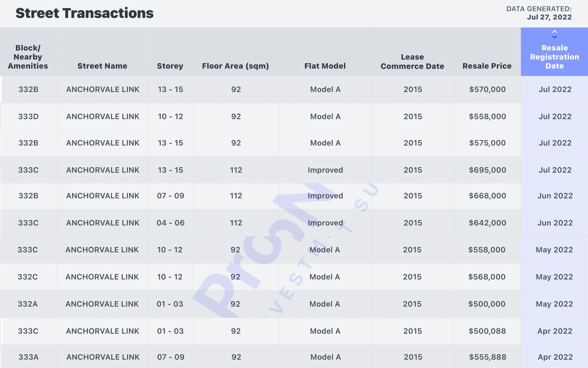Click the Street Name column header
Screen dimensions: 588x368
102,66
